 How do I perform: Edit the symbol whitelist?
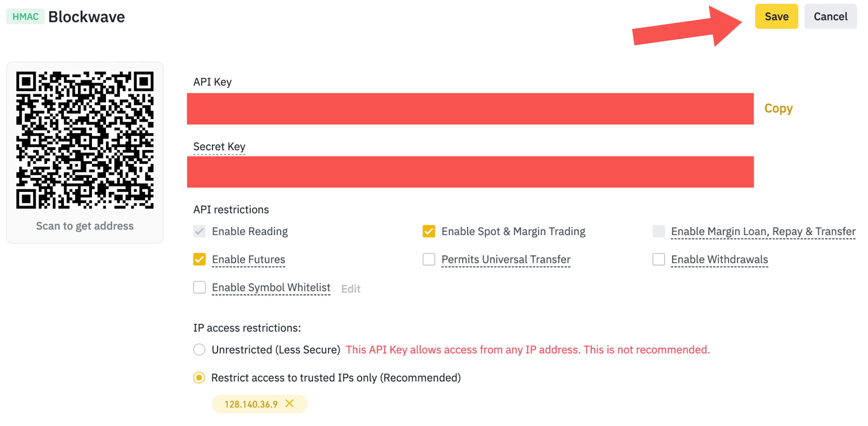pyautogui.click(x=351, y=289)
